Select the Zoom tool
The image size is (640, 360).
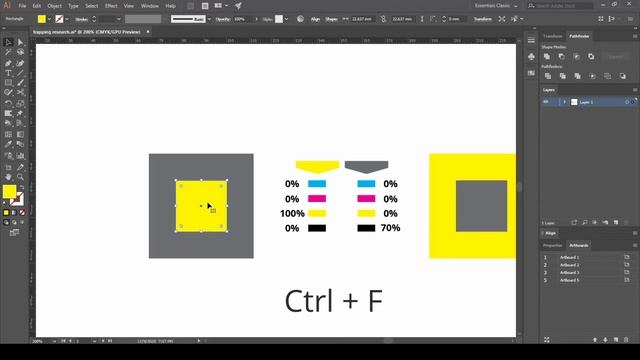click(x=20, y=177)
